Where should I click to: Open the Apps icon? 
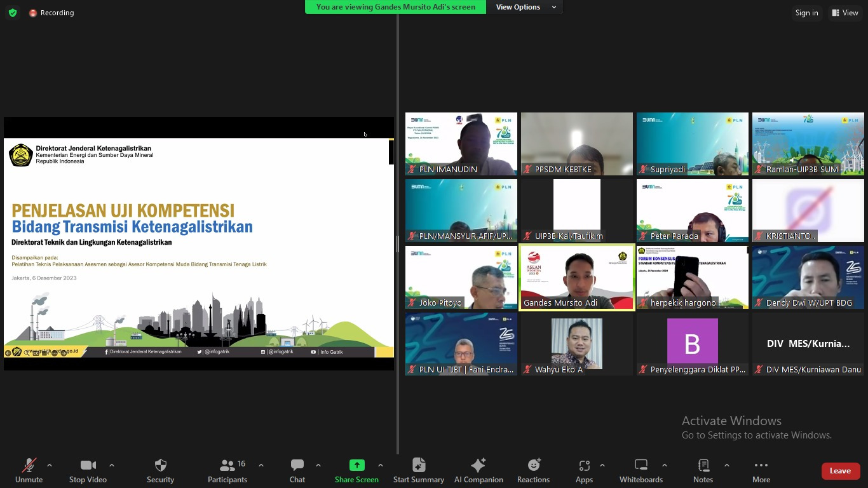tap(584, 465)
